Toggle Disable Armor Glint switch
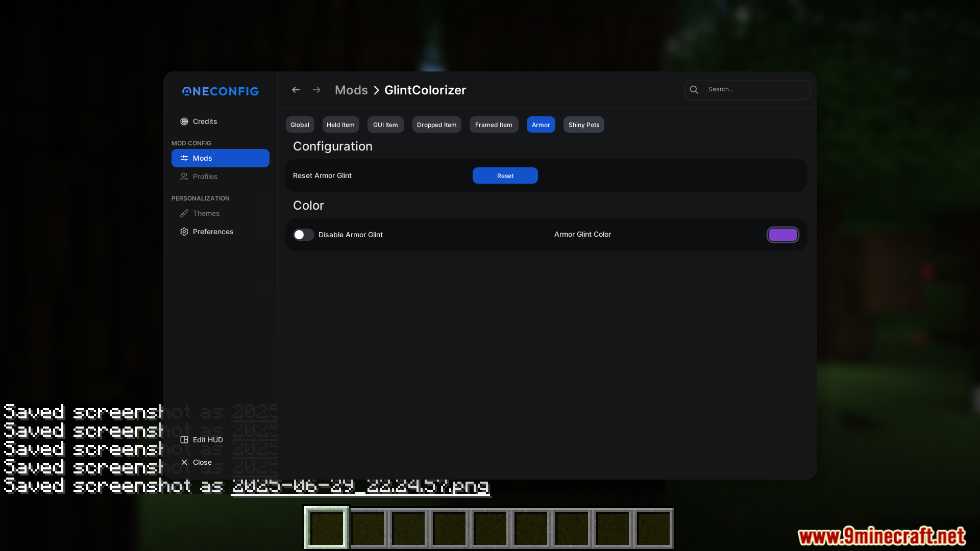980x551 pixels. tap(303, 235)
